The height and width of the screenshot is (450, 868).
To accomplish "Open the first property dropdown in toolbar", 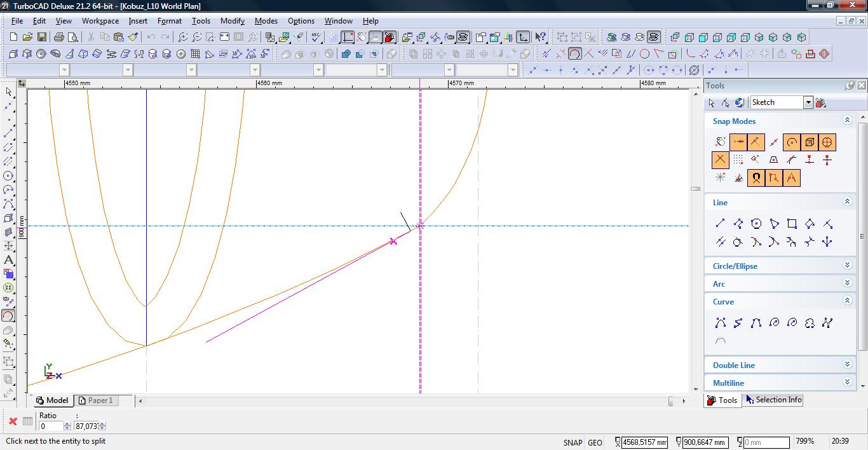I will pos(64,69).
